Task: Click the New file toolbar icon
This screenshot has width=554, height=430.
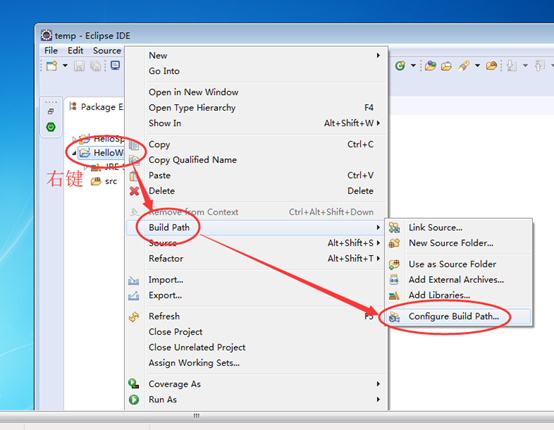Action: [x=52, y=66]
